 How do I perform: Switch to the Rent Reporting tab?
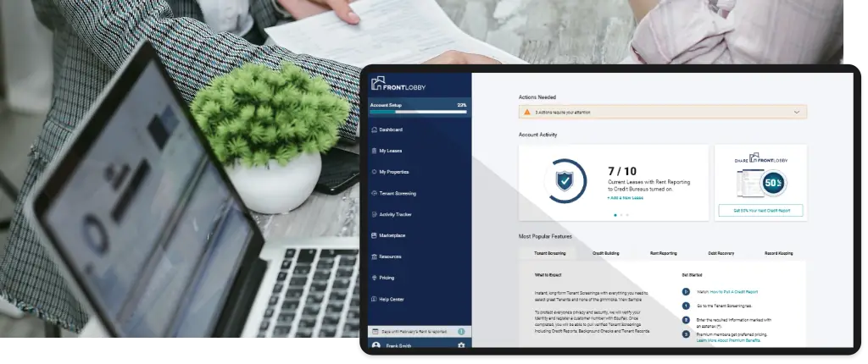(663, 253)
